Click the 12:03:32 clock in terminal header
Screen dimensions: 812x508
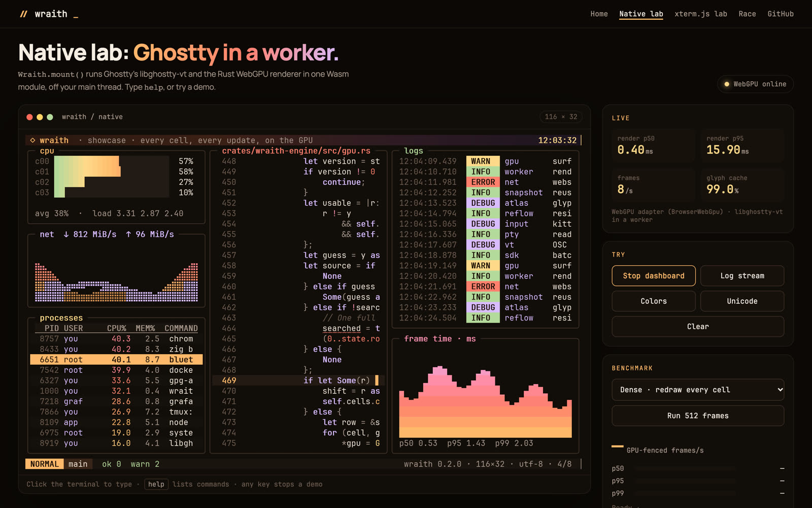(557, 141)
